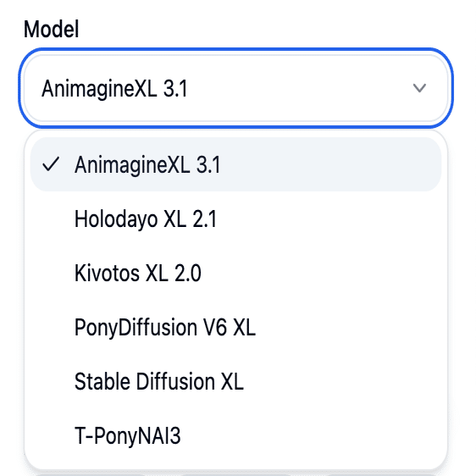The height and width of the screenshot is (476, 476).
Task: Switch model to Holodayo XL 2.1
Action: point(235,219)
